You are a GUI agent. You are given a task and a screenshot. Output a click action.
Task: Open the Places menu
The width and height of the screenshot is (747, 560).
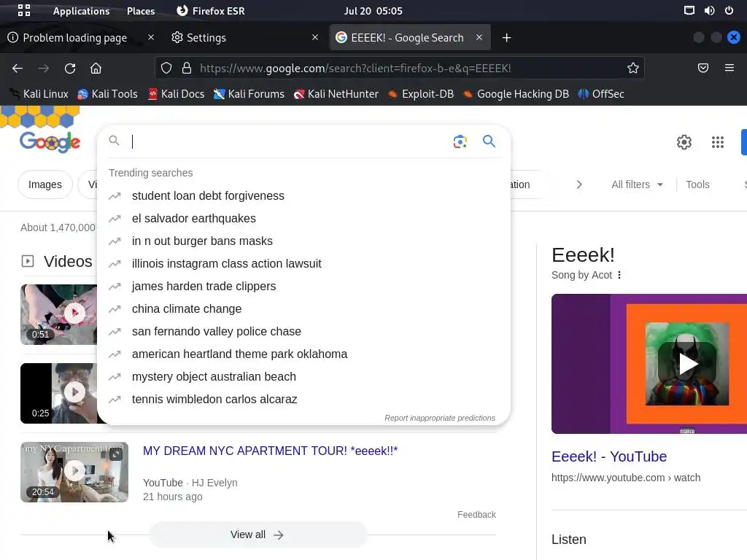(x=141, y=11)
